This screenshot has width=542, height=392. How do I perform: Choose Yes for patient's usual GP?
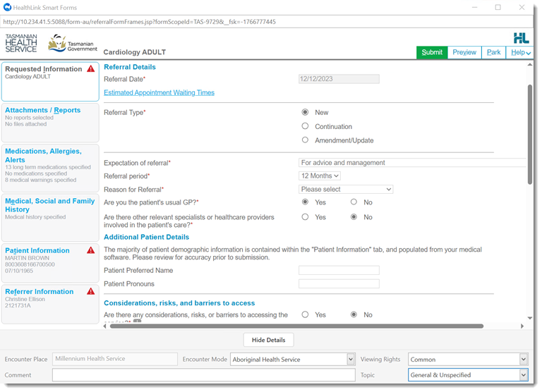click(x=305, y=202)
